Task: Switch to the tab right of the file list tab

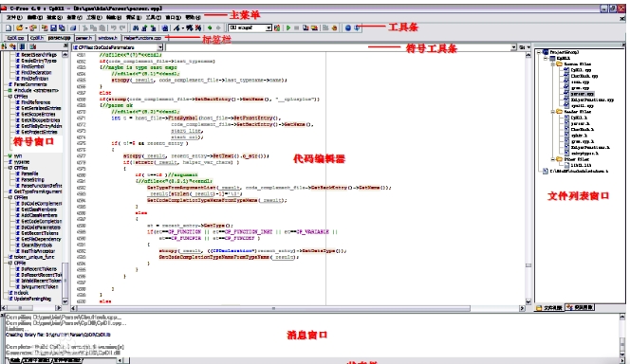Action: 580,307
